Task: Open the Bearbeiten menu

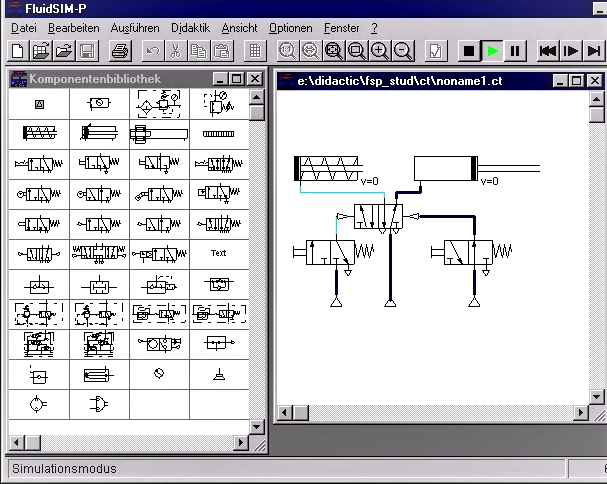Action: pos(74,28)
